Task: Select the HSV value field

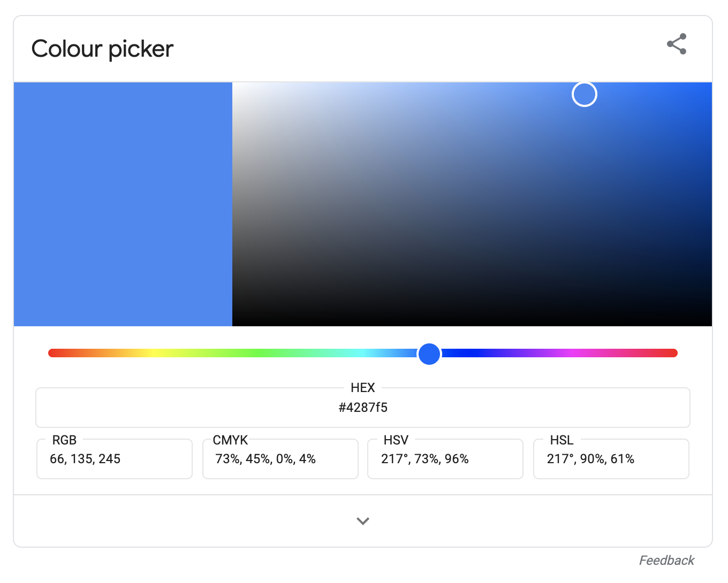Action: (445, 459)
